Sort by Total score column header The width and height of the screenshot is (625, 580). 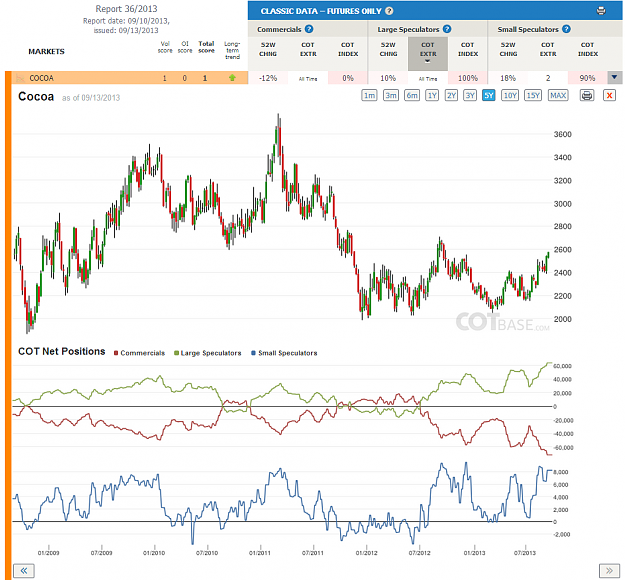[206, 47]
